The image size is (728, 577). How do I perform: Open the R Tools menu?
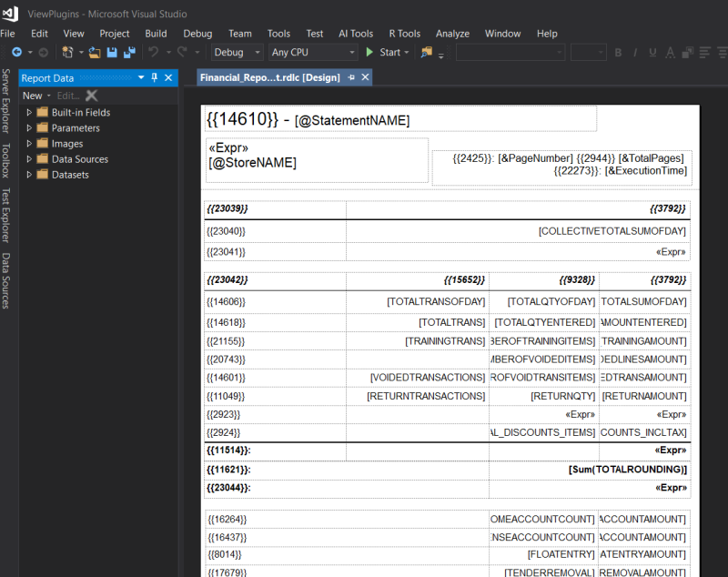[404, 34]
